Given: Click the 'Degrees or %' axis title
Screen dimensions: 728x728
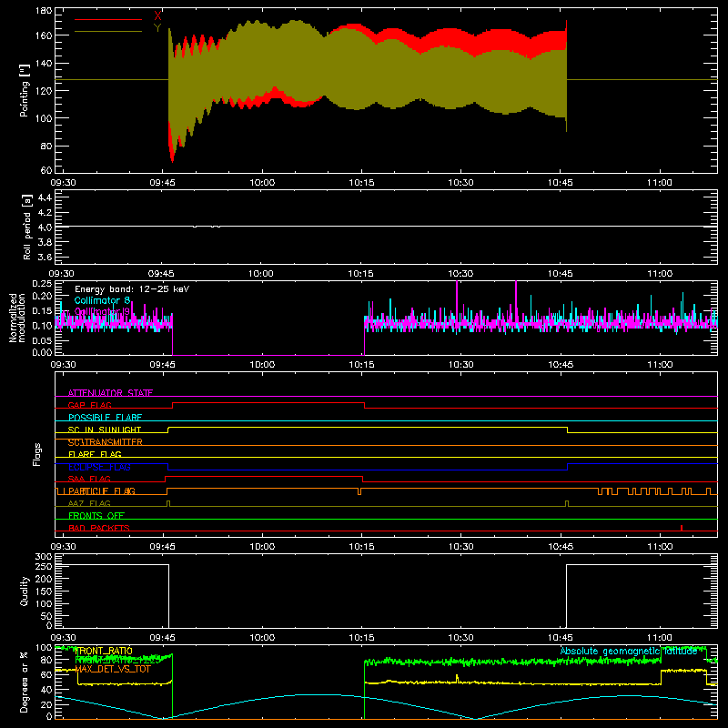Looking at the screenshot, I should click(x=25, y=682).
